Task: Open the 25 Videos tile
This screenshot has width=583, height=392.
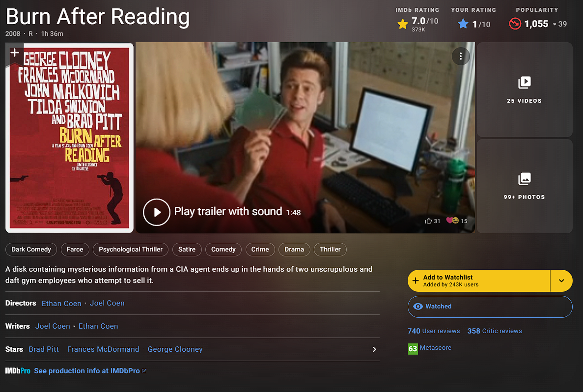Action: 524,89
